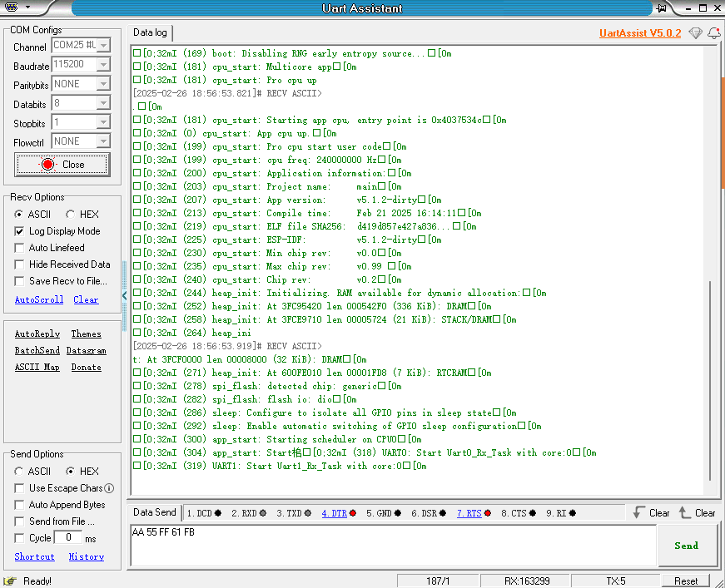Open the Themes link
The width and height of the screenshot is (725, 588).
coord(86,334)
